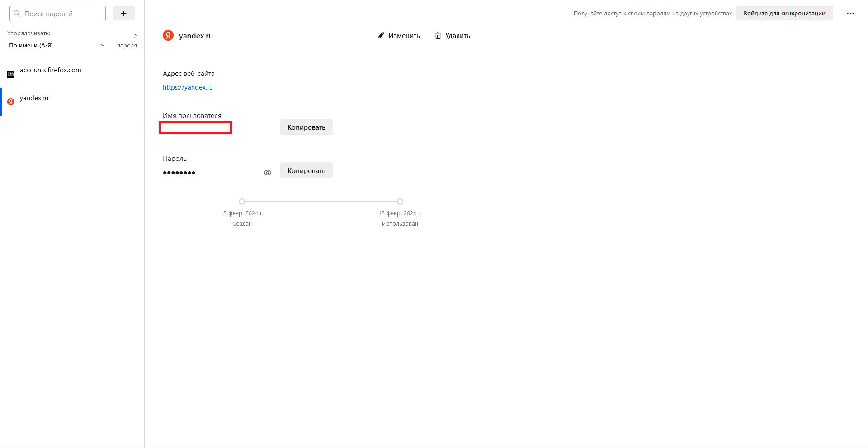Copy the username with Копировать button
The width and height of the screenshot is (868, 448).
306,127
